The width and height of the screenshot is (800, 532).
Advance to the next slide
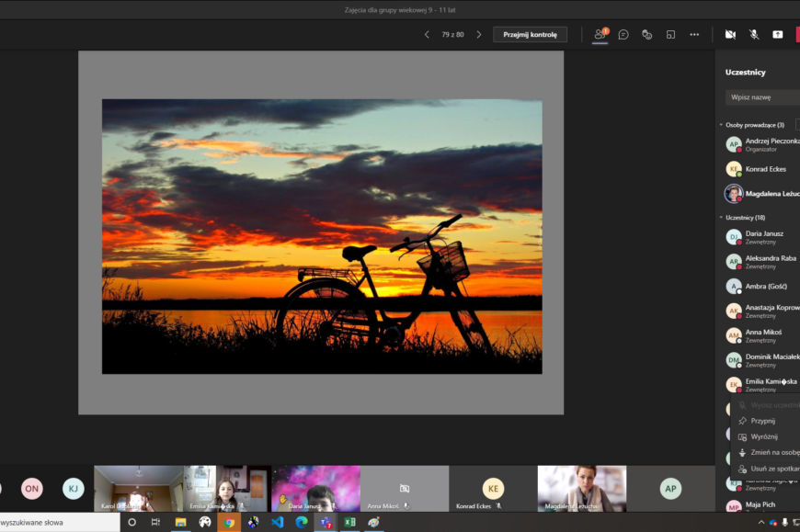pyautogui.click(x=478, y=35)
